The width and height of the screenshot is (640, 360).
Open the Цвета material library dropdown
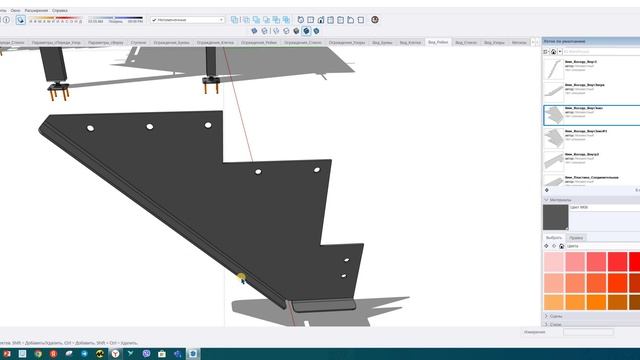[x=603, y=246]
